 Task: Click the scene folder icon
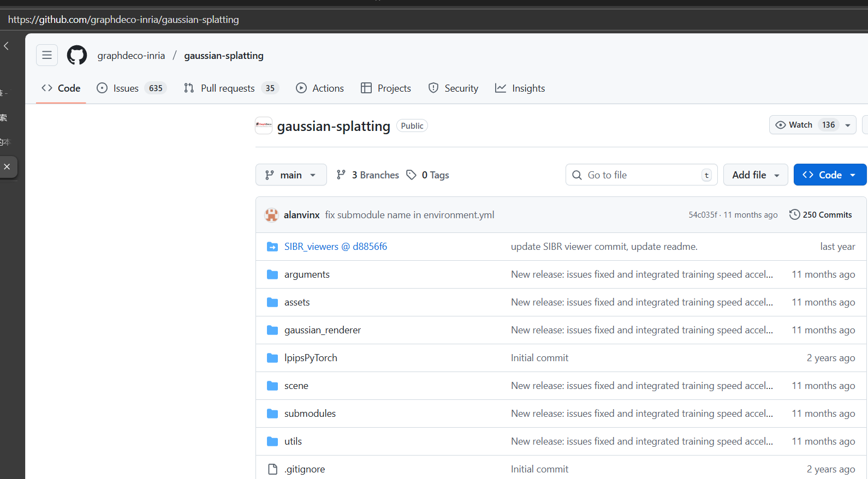pos(272,386)
